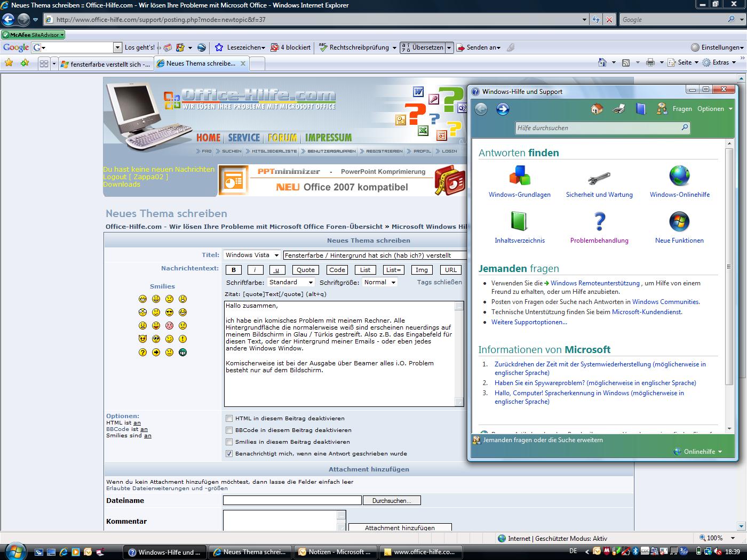Open Windows Vista category dropdown

click(251, 255)
